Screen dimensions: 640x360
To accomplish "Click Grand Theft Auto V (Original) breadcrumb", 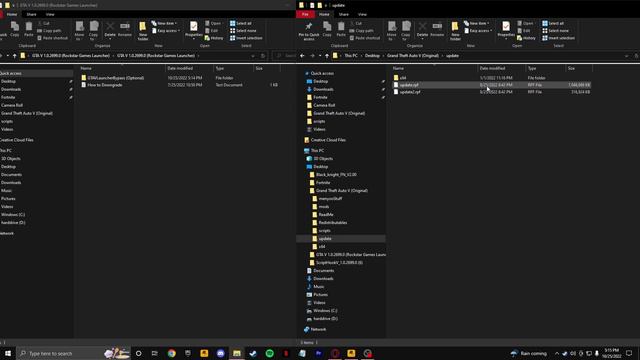I will click(413, 56).
